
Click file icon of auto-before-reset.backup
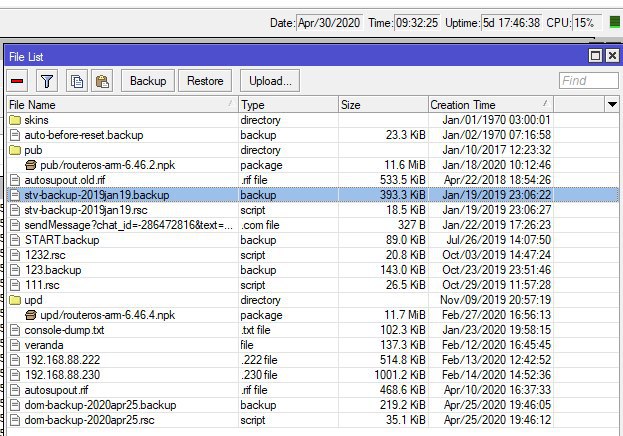tap(15, 135)
